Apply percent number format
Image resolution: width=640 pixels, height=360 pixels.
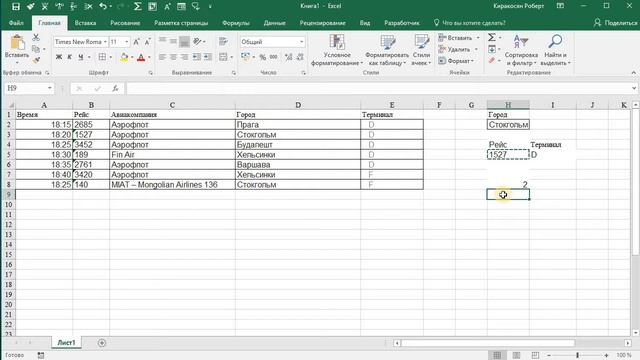tap(262, 57)
